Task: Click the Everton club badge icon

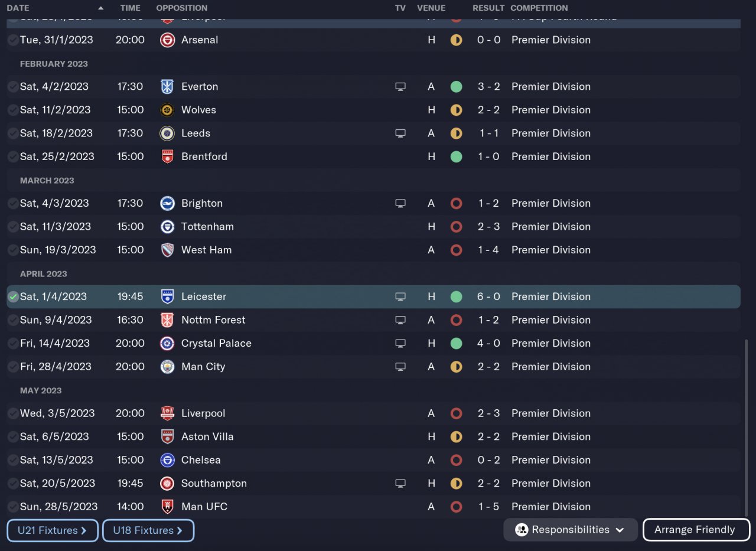Action: click(x=167, y=87)
